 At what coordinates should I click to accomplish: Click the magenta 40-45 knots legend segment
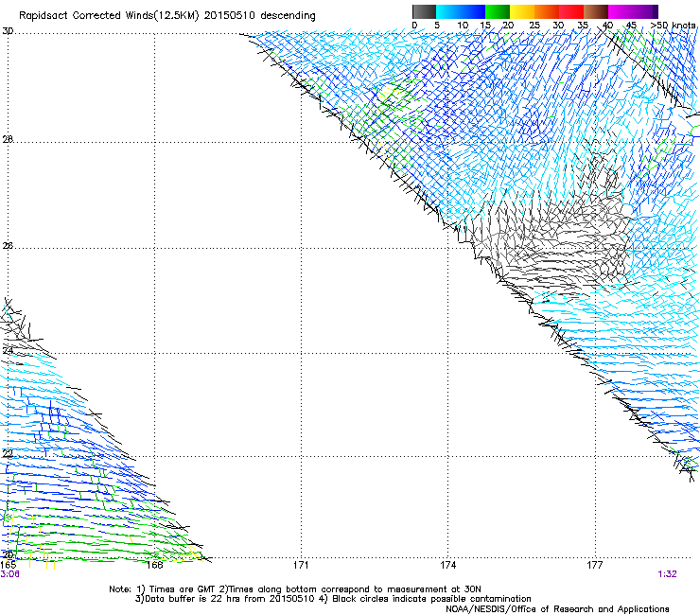pyautogui.click(x=621, y=11)
